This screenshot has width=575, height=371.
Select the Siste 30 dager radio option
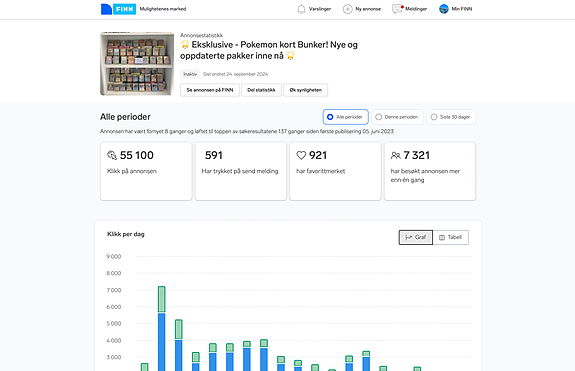(x=451, y=117)
